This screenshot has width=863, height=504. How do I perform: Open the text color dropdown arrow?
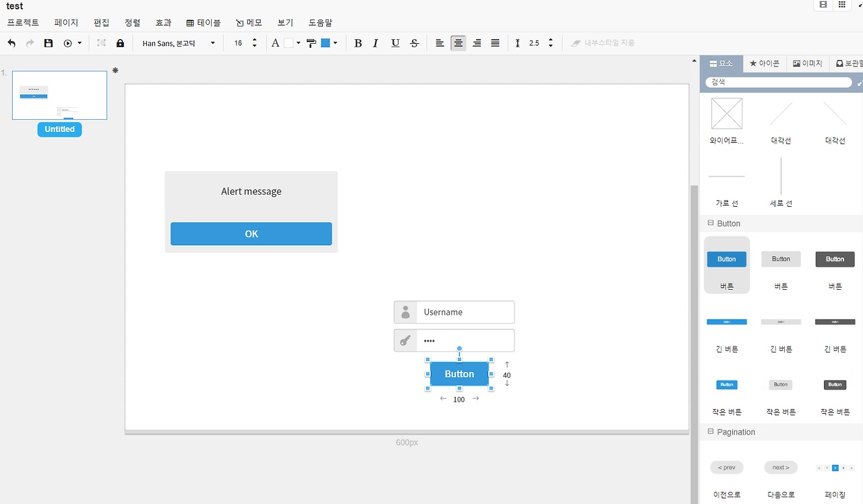click(298, 43)
